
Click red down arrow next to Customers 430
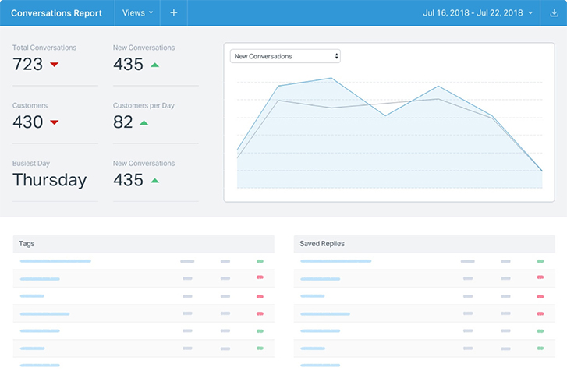tap(54, 122)
